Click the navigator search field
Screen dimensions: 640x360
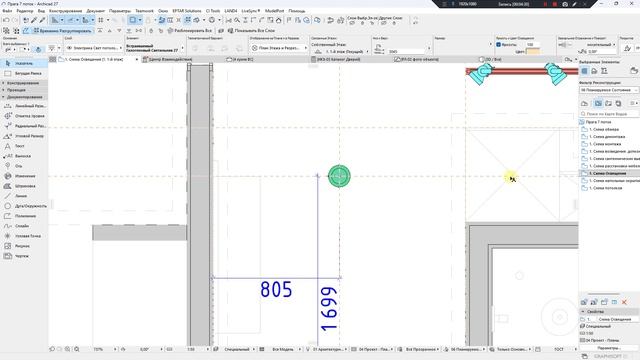coord(609,114)
